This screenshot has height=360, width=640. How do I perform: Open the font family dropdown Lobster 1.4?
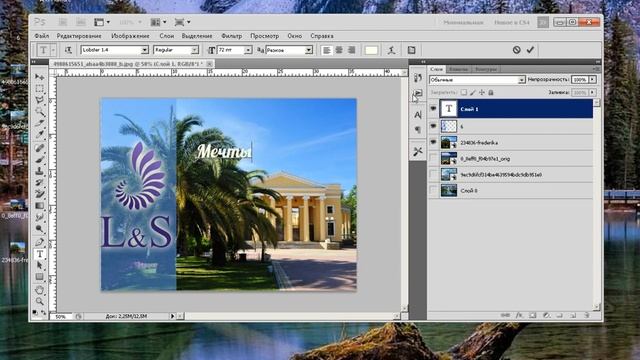(x=144, y=50)
